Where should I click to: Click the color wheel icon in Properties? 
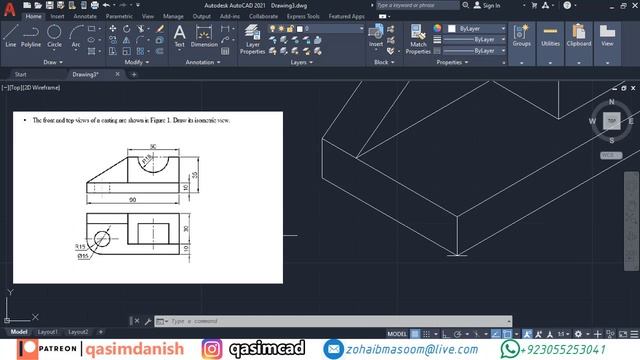437,28
